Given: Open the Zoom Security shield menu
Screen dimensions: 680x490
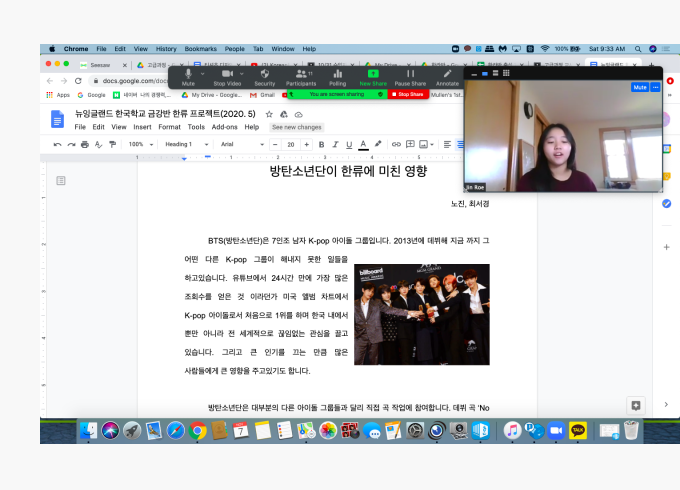Looking at the screenshot, I should pyautogui.click(x=265, y=77).
